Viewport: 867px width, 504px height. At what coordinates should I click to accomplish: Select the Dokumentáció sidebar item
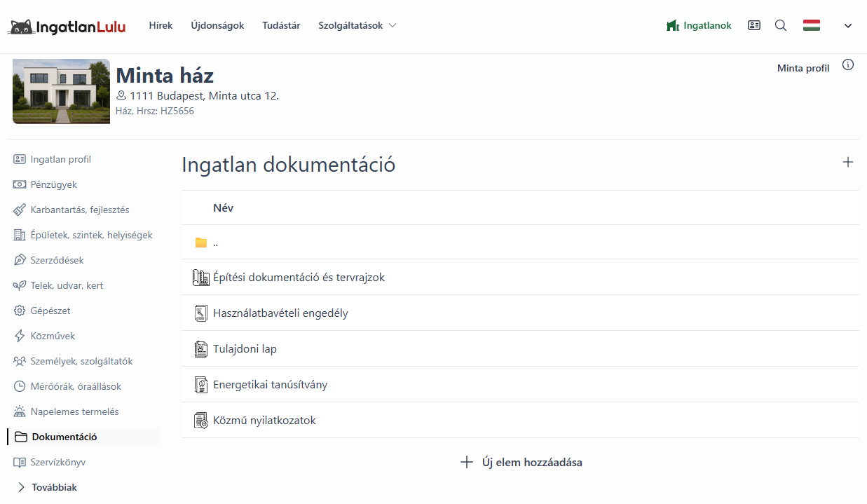tap(83, 437)
